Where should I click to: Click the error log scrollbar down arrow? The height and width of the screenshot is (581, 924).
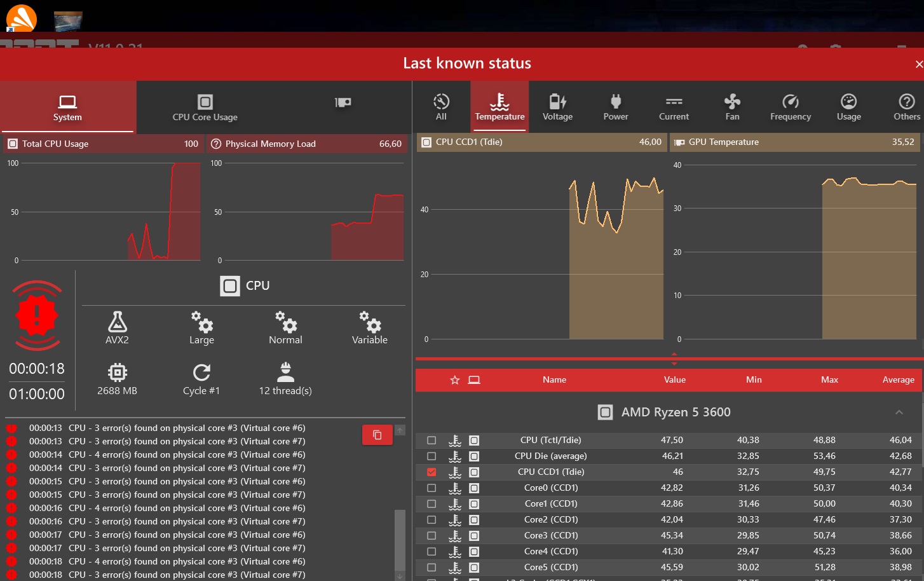point(400,576)
